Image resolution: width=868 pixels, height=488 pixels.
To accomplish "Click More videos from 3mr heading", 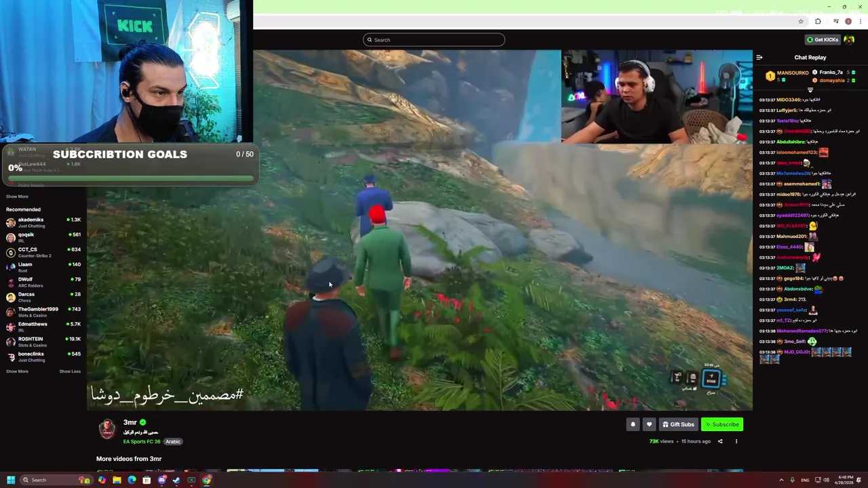I will (x=129, y=459).
